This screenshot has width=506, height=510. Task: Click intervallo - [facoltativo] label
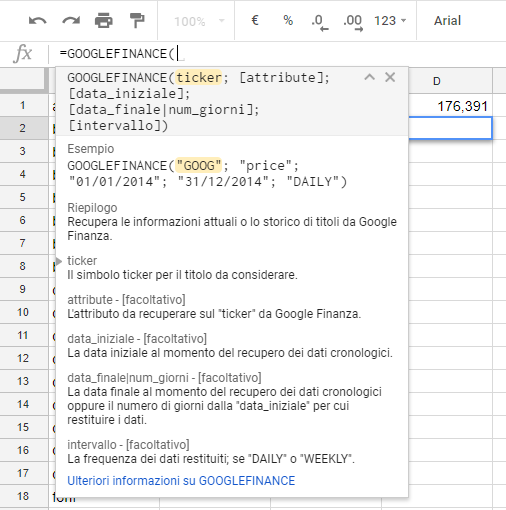pyautogui.click(x=128, y=445)
